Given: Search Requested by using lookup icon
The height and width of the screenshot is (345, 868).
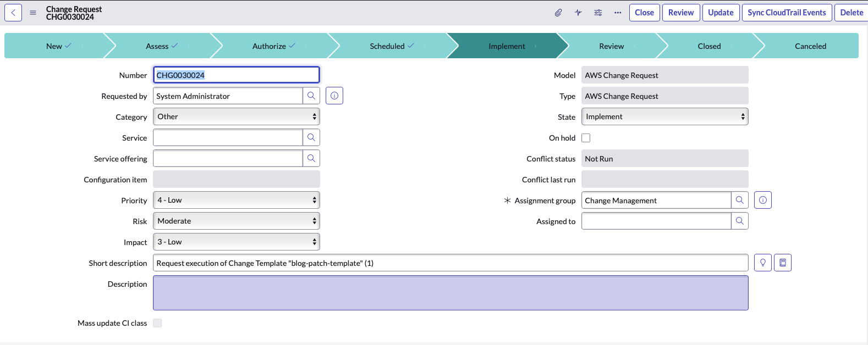Looking at the screenshot, I should 311,96.
